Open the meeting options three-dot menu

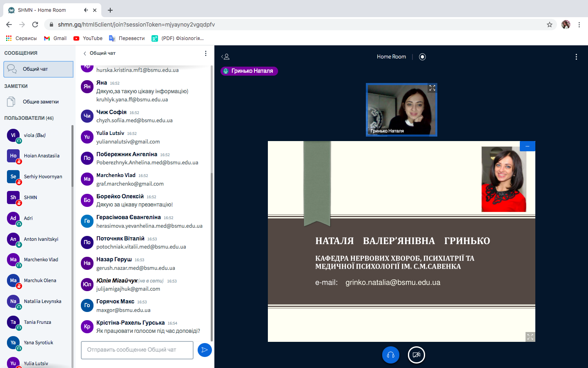tap(576, 57)
